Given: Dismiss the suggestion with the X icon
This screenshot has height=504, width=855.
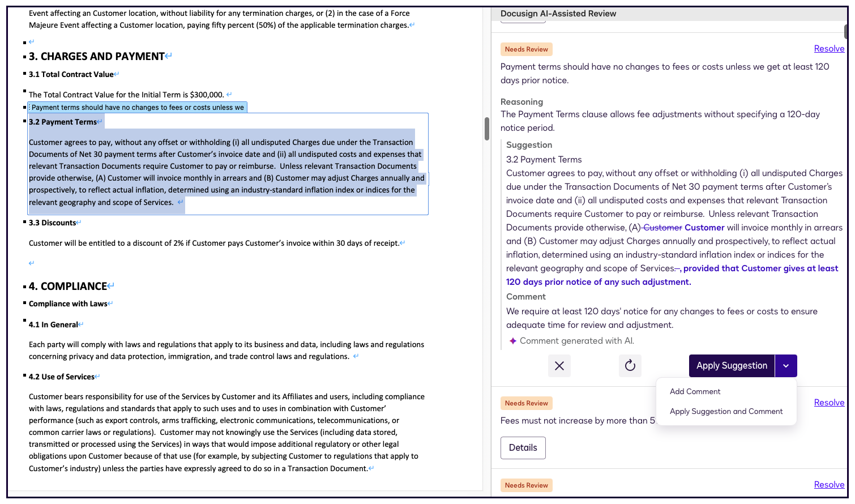Looking at the screenshot, I should 559,366.
